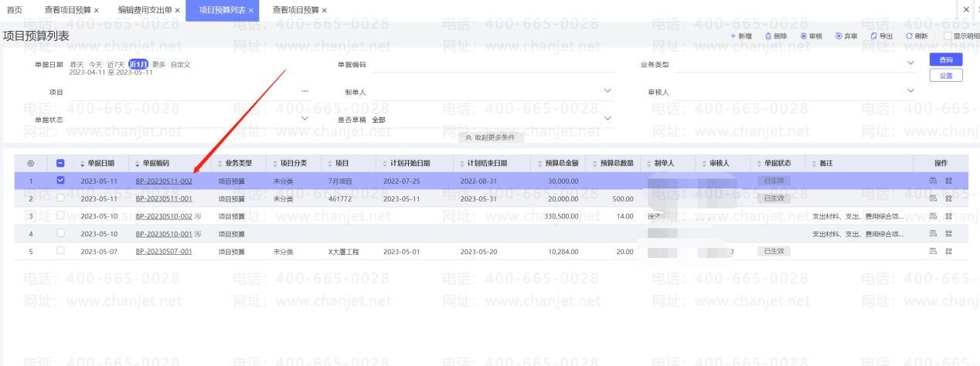The width and height of the screenshot is (980, 366).
Task: Click 已生效 status in row BP-20230507-001
Action: 774,251
